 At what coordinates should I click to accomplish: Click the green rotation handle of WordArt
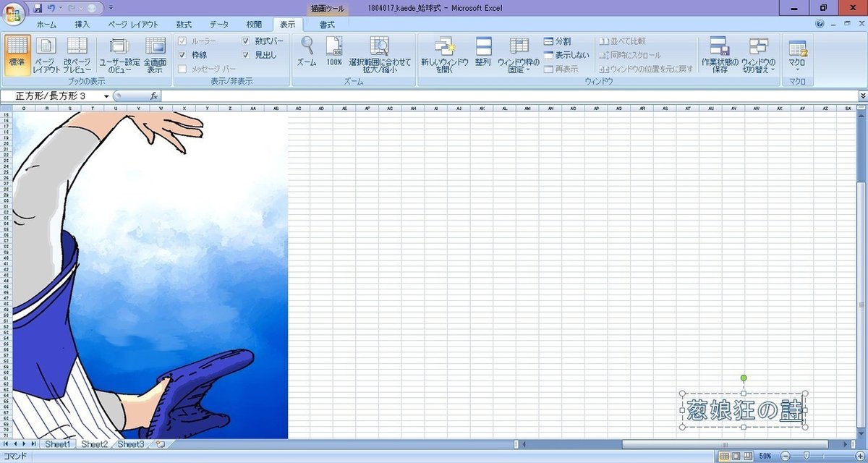coord(744,378)
